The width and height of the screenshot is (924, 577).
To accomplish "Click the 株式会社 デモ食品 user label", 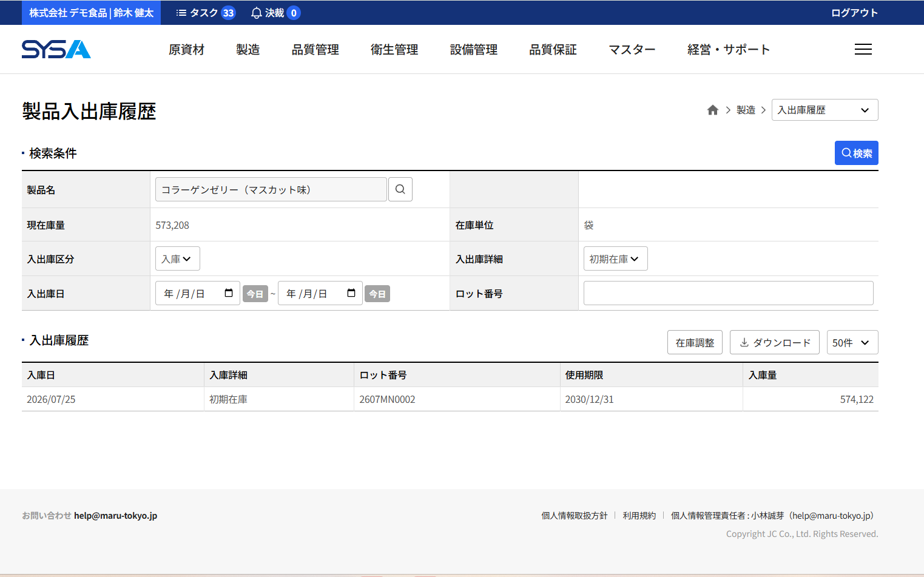I will pos(91,13).
